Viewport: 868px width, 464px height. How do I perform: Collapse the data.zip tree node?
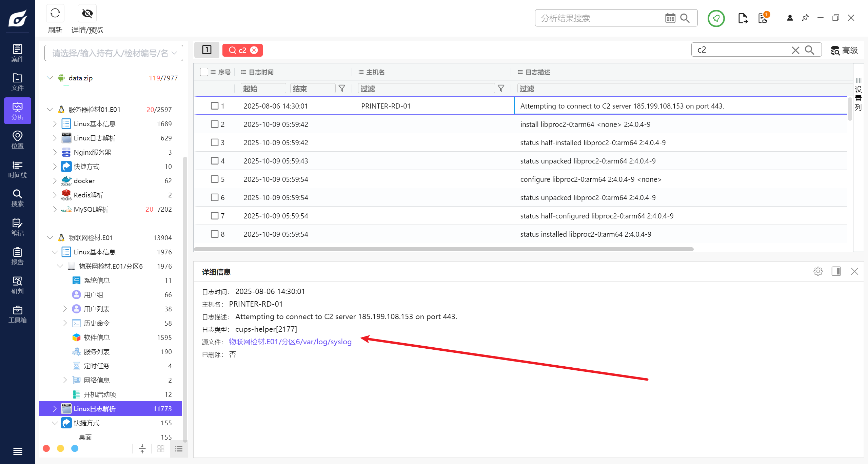coord(50,78)
